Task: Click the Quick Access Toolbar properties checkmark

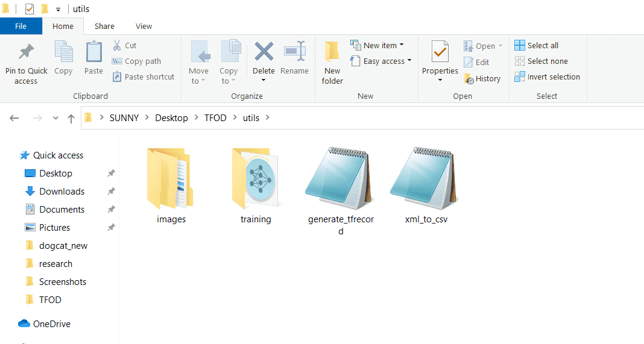Action: 30,8
